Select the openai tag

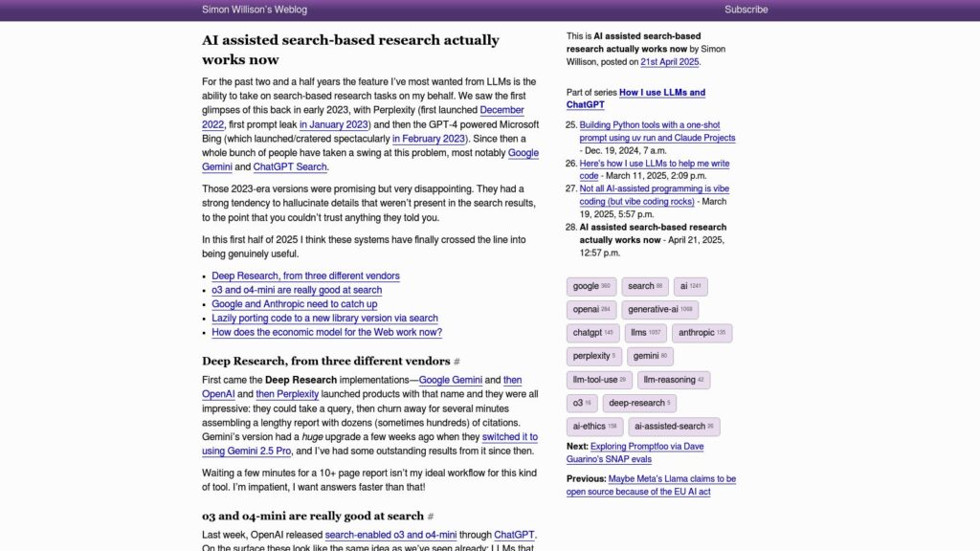point(591,309)
